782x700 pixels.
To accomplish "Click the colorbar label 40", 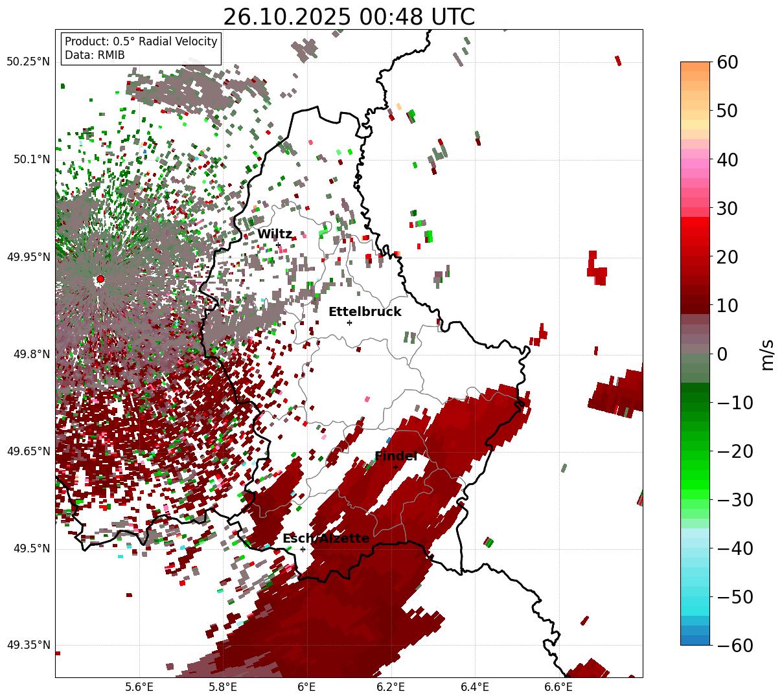I will point(727,159).
